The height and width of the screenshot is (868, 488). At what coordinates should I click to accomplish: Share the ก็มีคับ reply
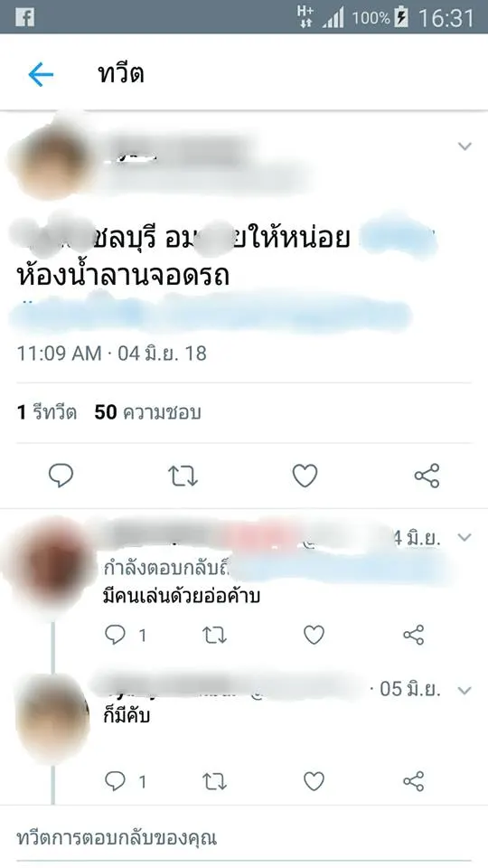pyautogui.click(x=413, y=781)
